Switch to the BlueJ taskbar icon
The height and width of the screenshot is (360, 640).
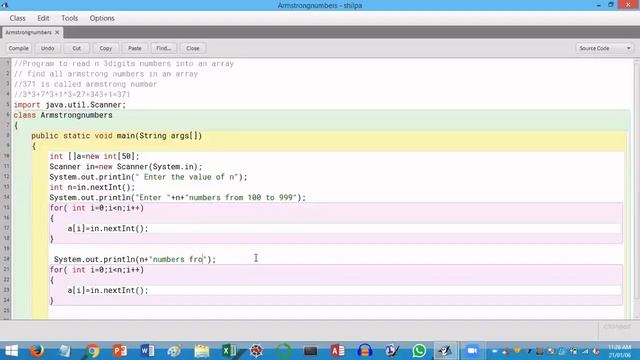[x=445, y=351]
